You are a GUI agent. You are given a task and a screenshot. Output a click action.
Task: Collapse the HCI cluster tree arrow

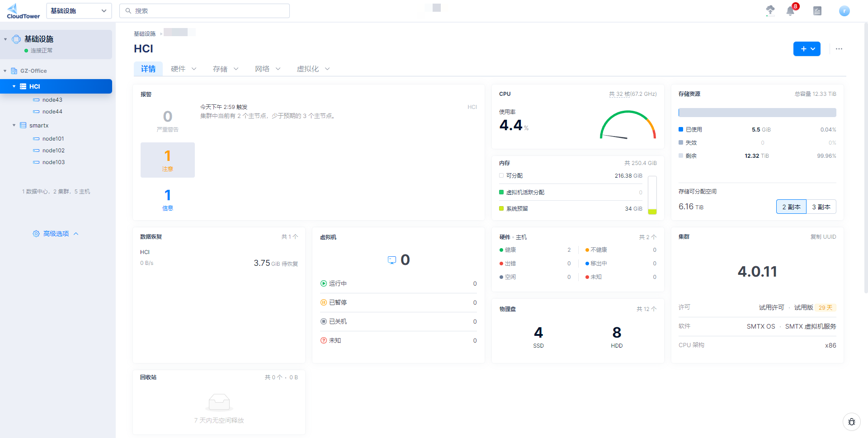(x=14, y=86)
